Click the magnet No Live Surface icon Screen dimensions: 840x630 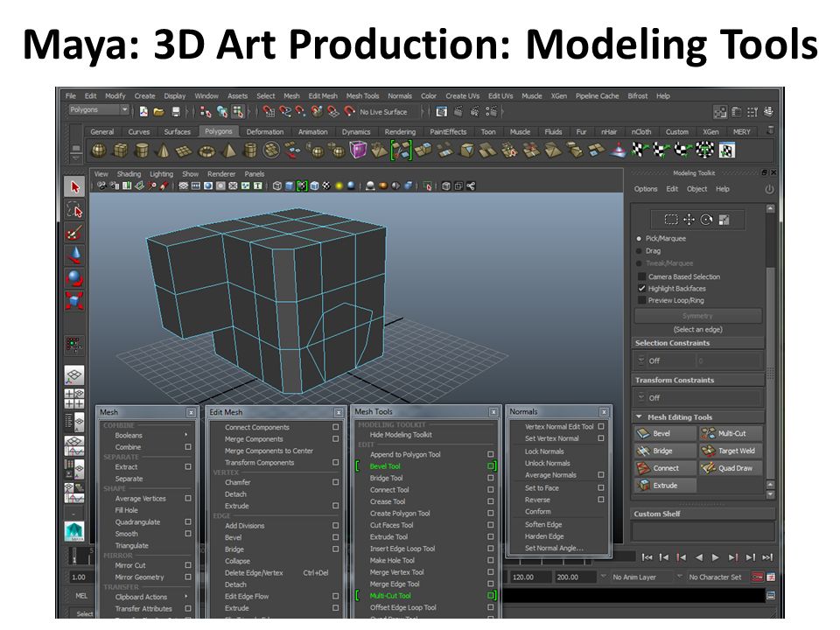coord(349,111)
